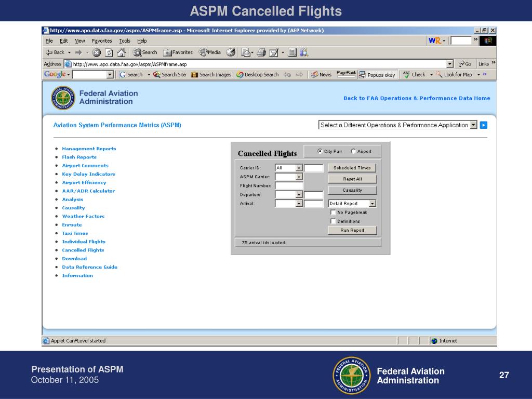
Task: Refresh the page with the Refresh icon
Action: tap(109, 52)
